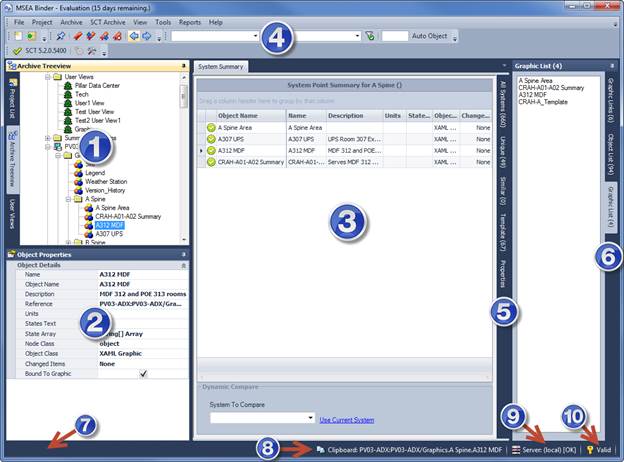Click green status icon for A307 UPS row

coord(212,139)
